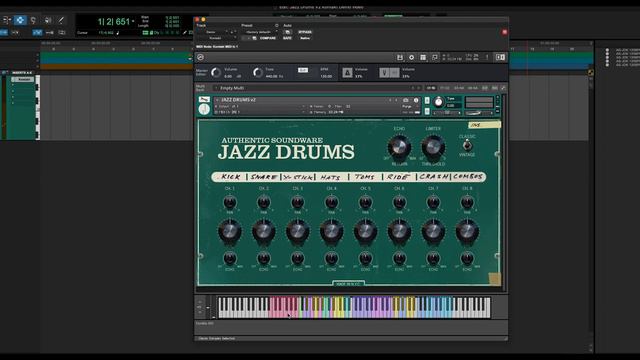This screenshot has height=360, width=640.
Task: Select the HATS tab
Action: tap(331, 177)
